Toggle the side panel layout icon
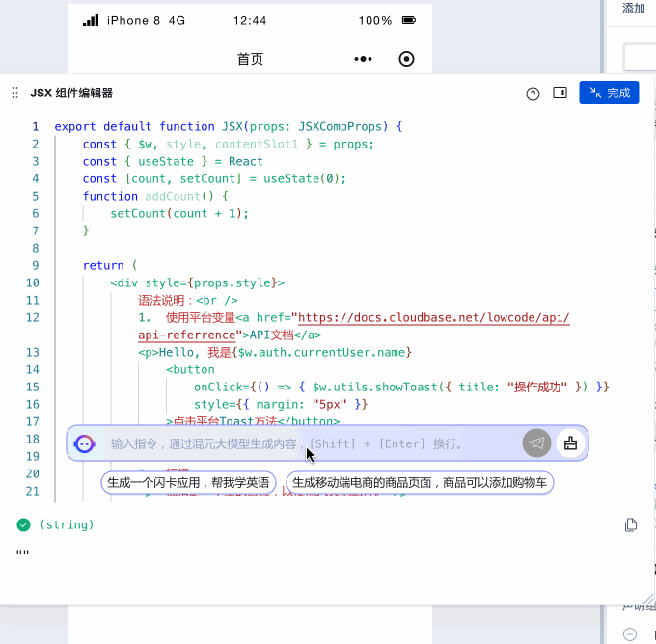 (560, 93)
